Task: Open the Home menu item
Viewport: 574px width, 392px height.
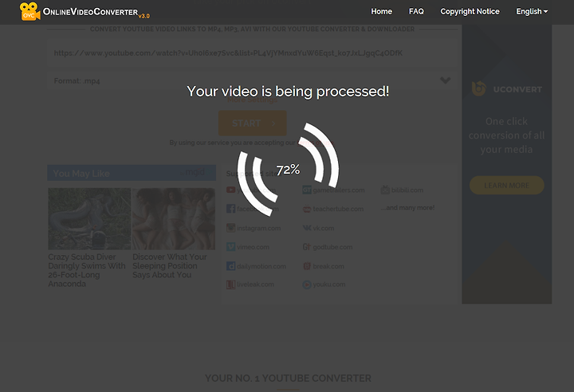Action: point(381,11)
